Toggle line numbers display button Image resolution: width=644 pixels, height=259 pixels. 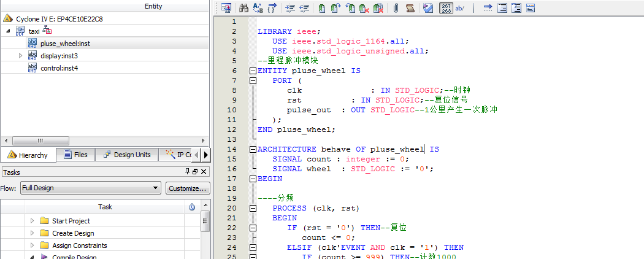(446, 8)
